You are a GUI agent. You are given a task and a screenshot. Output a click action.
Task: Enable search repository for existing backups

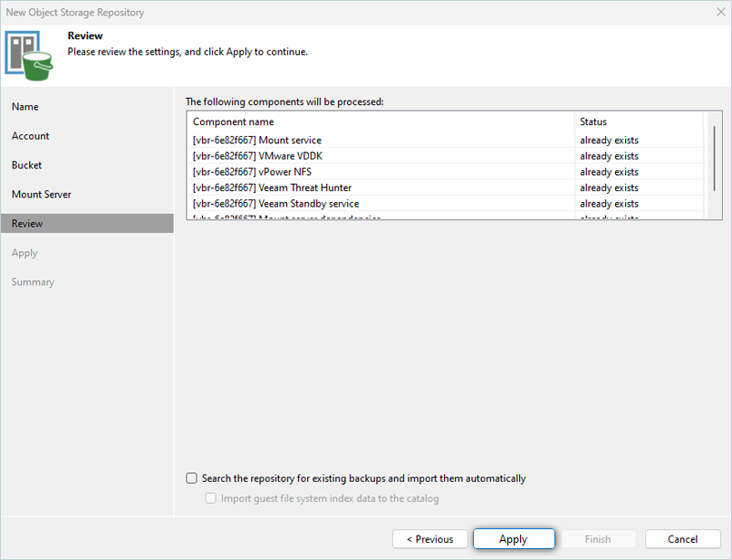(x=191, y=478)
